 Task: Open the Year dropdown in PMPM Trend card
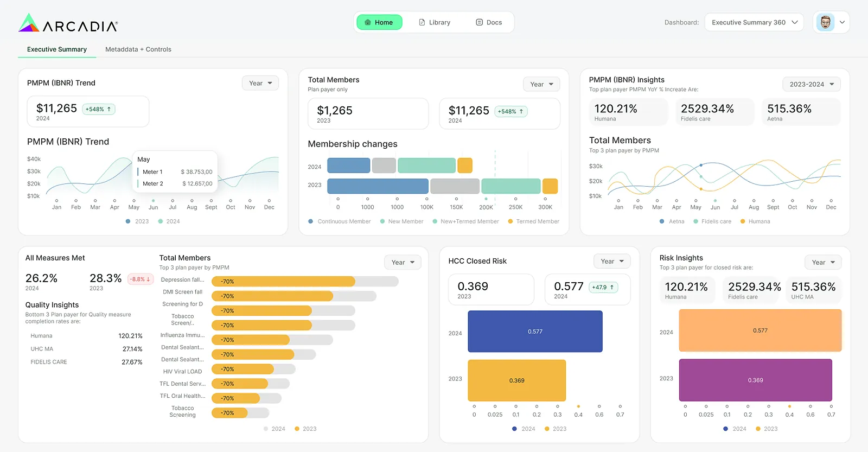(x=260, y=83)
